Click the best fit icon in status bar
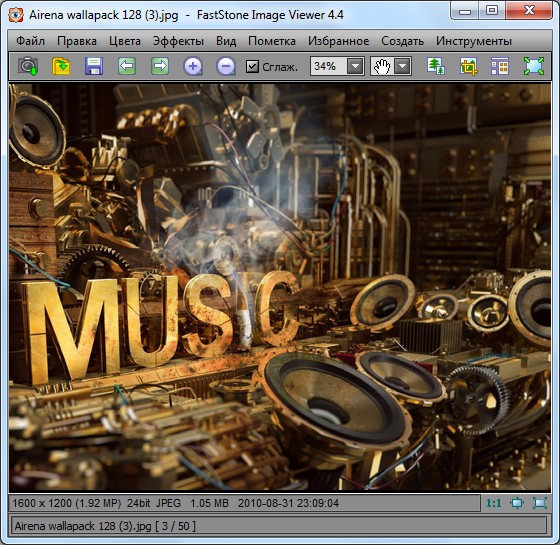 (517, 503)
